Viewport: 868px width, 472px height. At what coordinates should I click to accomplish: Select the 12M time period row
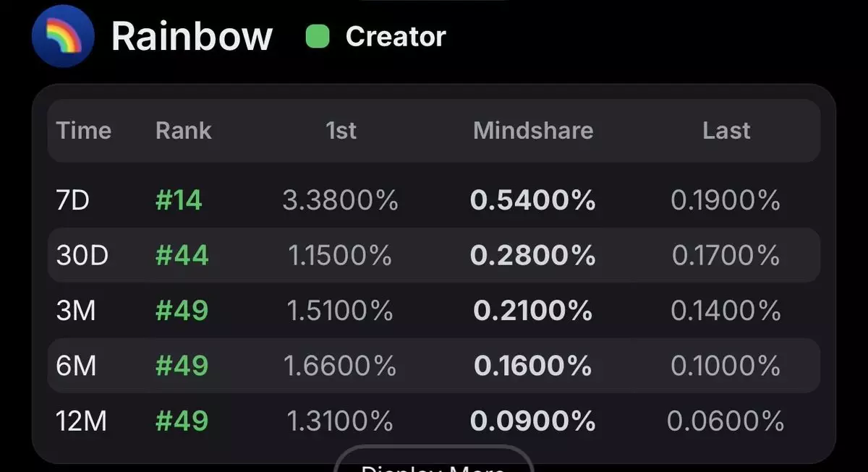coord(81,421)
